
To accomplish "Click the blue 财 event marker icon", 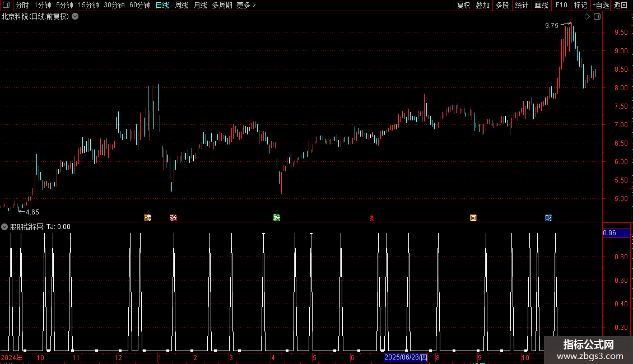I will [548, 217].
